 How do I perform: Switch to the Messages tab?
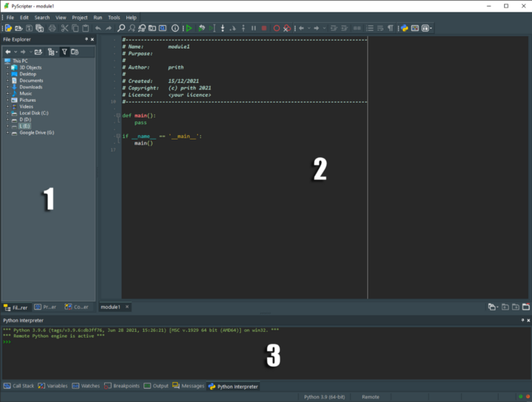click(188, 386)
